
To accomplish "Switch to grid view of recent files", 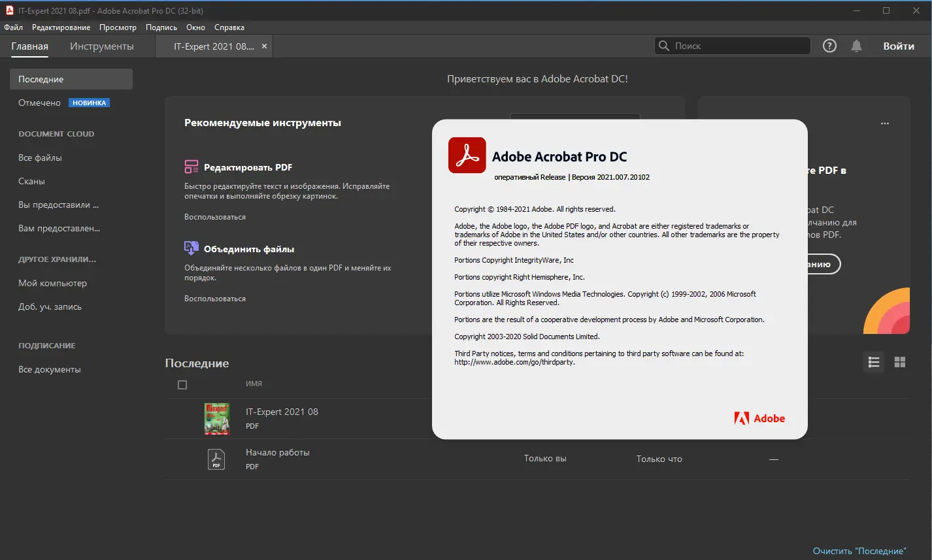I will pyautogui.click(x=900, y=362).
